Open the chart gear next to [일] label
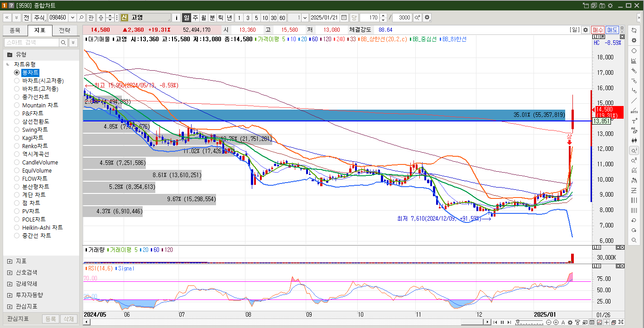 [x=586, y=30]
